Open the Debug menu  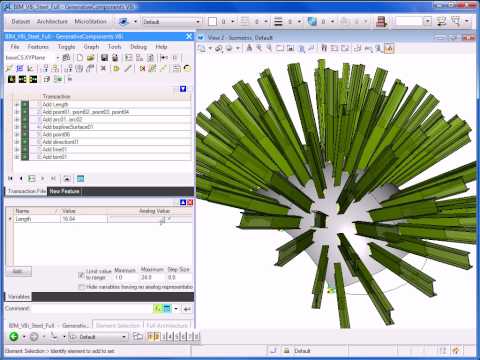coord(138,47)
